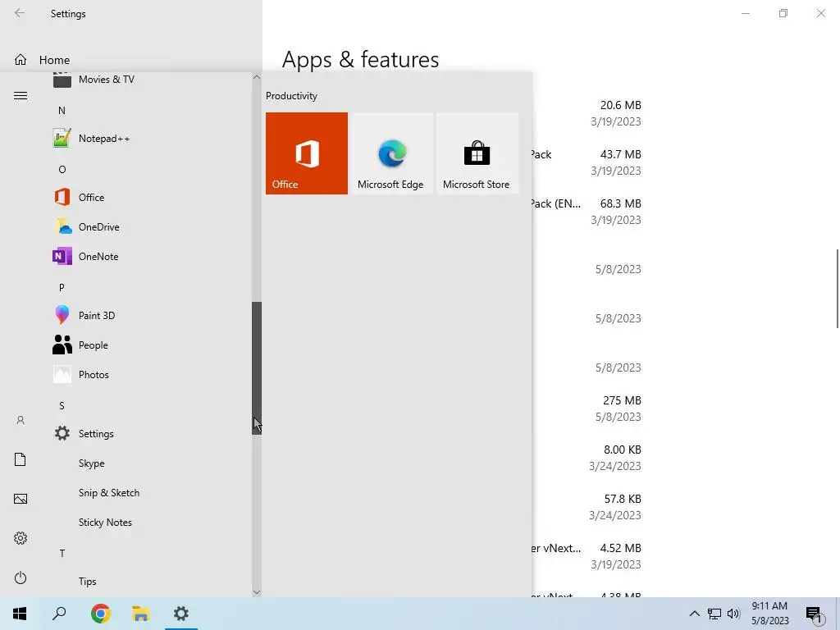Launch the Microsoft Edge tile

point(391,153)
